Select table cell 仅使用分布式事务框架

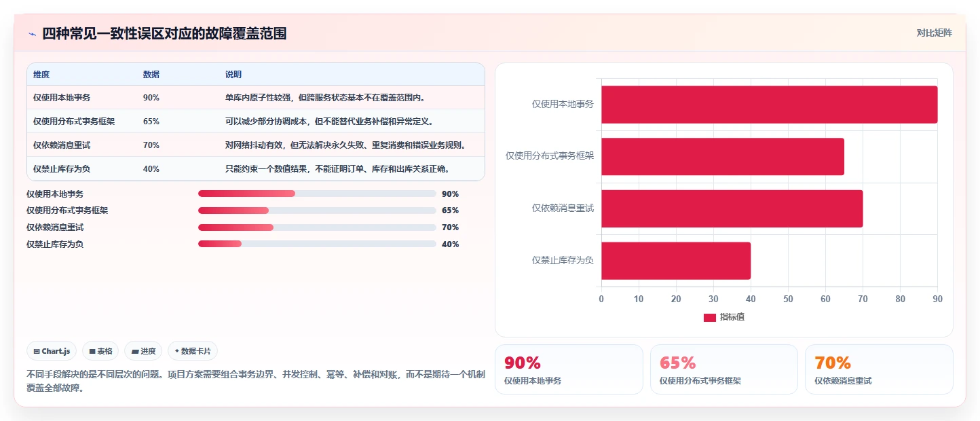(x=74, y=122)
